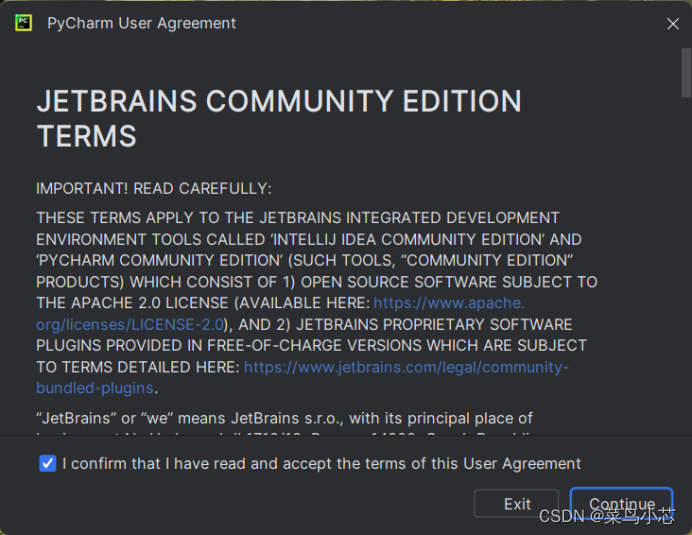Viewport: 692px width, 535px height.
Task: Click the 'I confirm that I have read' label
Action: tap(321, 464)
